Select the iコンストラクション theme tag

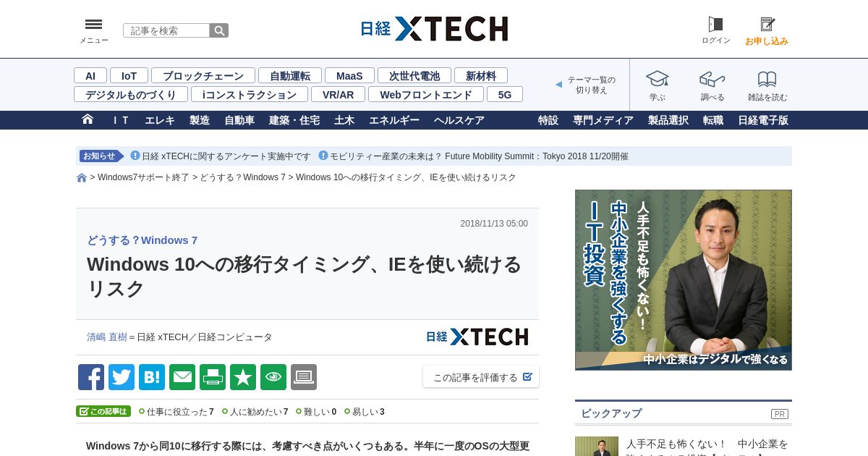click(250, 94)
